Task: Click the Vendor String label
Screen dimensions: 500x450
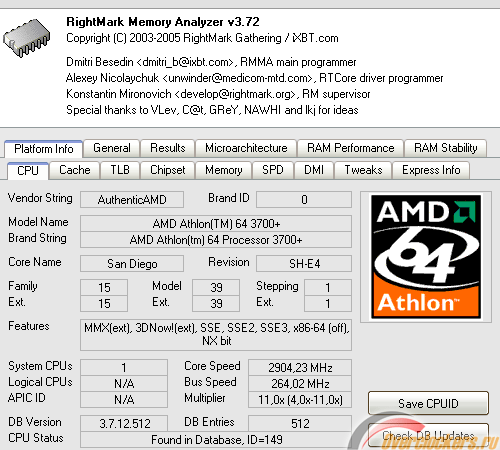Action: point(40,198)
